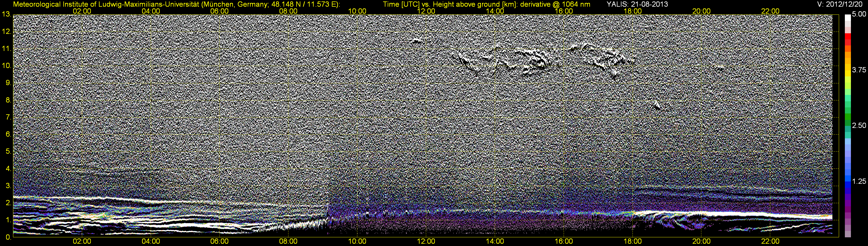Image resolution: width=868 pixels, height=246 pixels.
Task: Click the 2.50 value on the color scale
Action: coord(859,125)
